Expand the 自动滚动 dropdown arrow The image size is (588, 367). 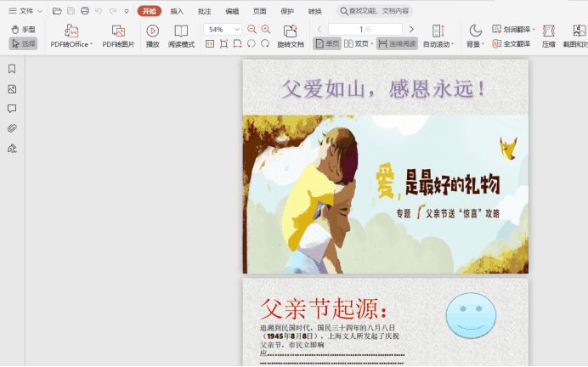(453, 44)
